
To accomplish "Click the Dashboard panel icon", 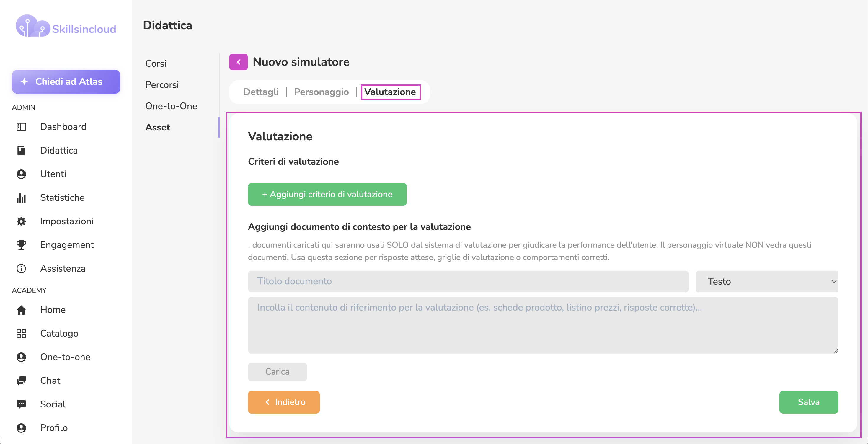I will (21, 127).
